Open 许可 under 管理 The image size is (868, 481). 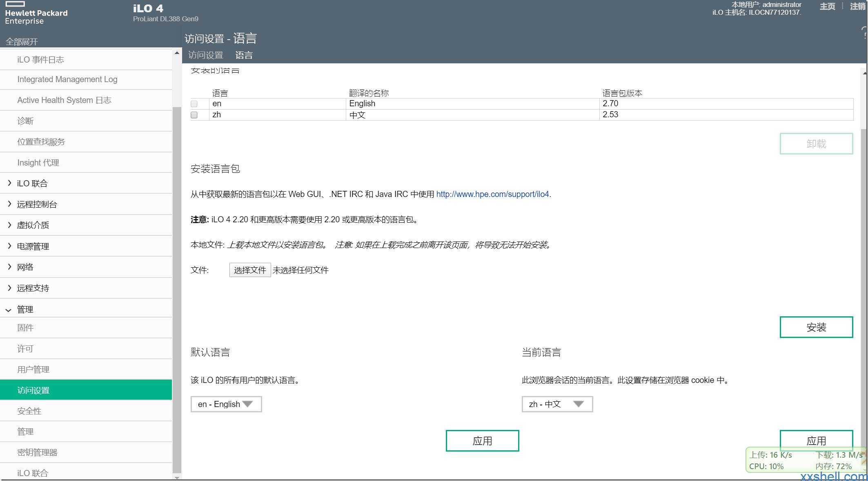tap(86, 349)
